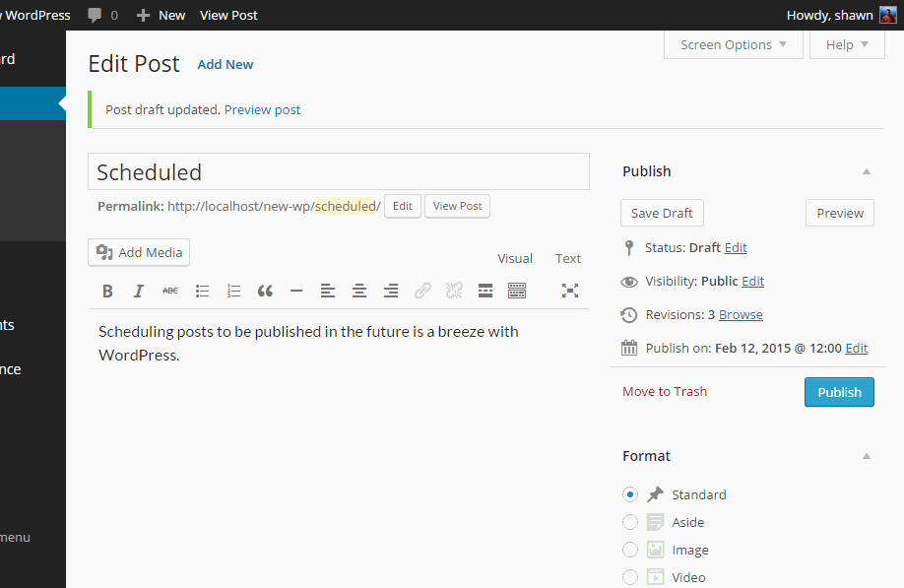Click the Add New post link
Screen dimensions: 904x588
pos(226,65)
